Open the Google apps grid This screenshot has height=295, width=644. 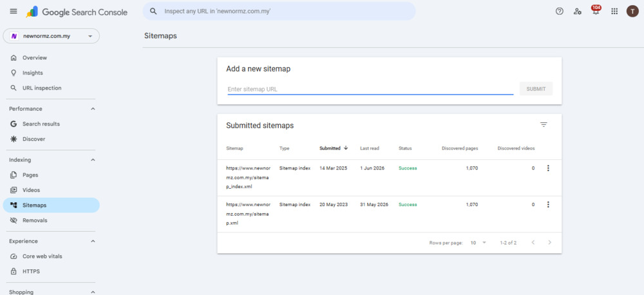tap(614, 12)
